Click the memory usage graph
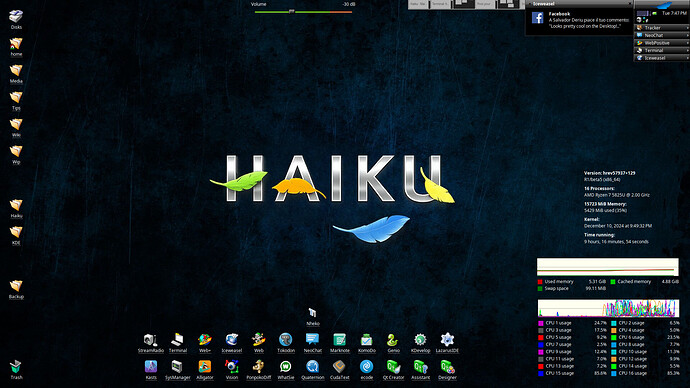This screenshot has width=690, height=388. click(608, 267)
